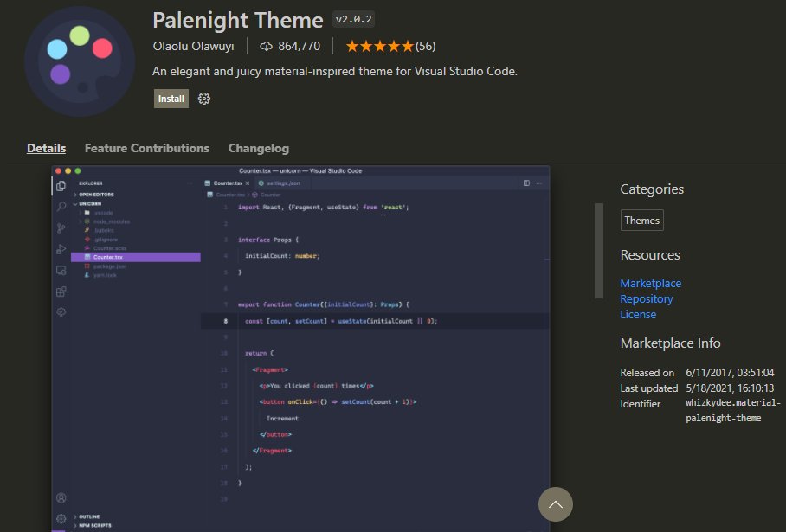This screenshot has height=532, width=786.
Task: Expand the OUTLINE section in preview
Action: coord(88,516)
